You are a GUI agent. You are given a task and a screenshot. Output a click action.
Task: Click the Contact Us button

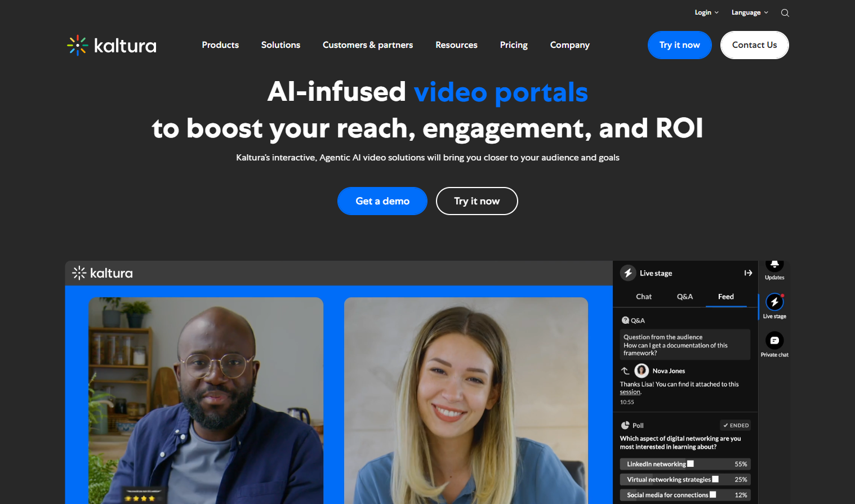754,45
